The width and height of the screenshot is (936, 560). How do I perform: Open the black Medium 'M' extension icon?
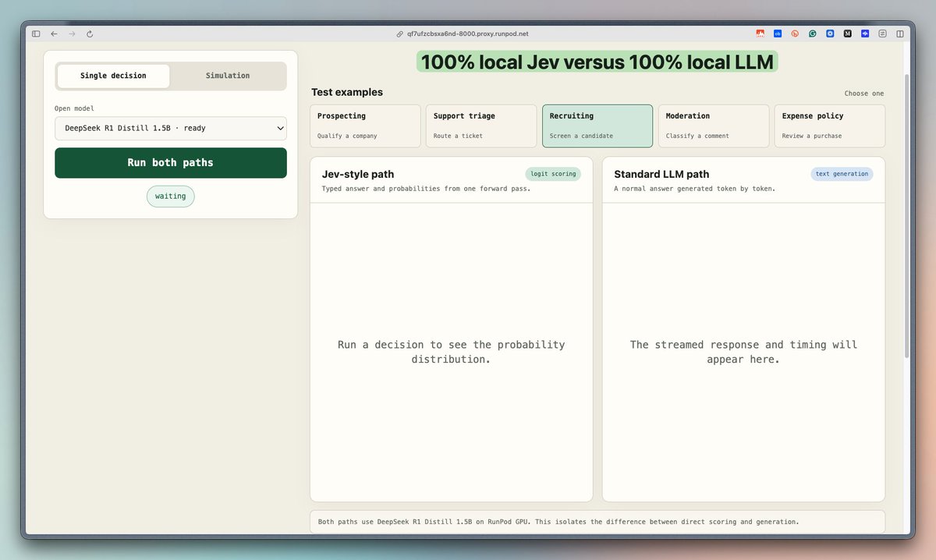[848, 34]
